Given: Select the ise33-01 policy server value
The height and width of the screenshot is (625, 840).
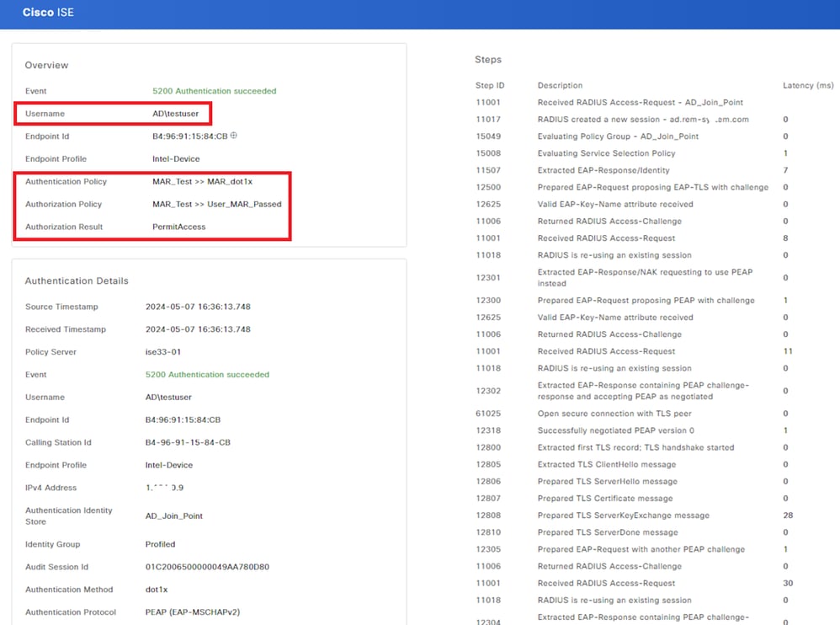Looking at the screenshot, I should click(x=163, y=352).
